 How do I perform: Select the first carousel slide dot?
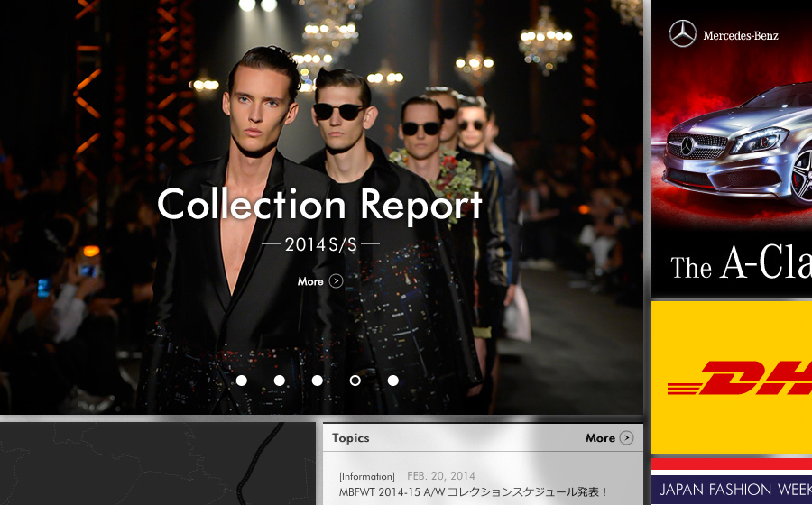tap(242, 381)
